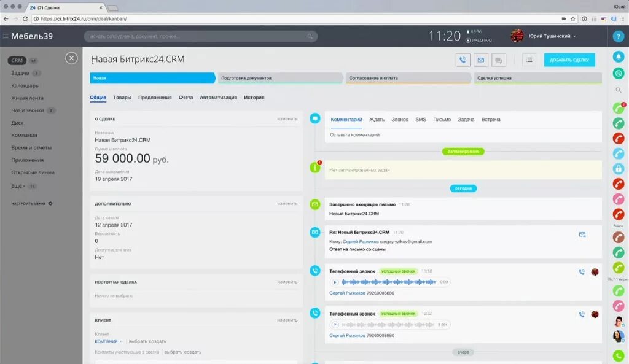Select the Задача activity tab
629x364 pixels.
click(x=466, y=120)
